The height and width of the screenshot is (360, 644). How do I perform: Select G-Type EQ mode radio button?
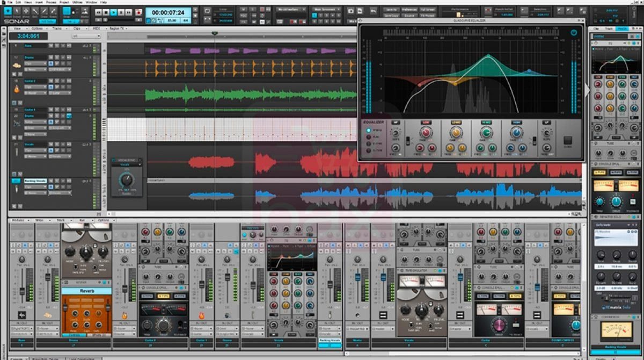pyautogui.click(x=369, y=150)
